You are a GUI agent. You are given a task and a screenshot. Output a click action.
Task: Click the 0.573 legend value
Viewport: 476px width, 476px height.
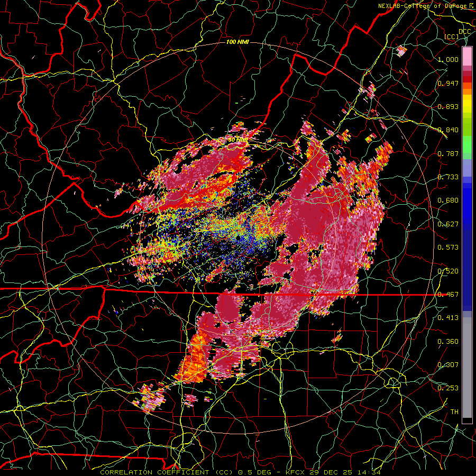[x=448, y=247]
